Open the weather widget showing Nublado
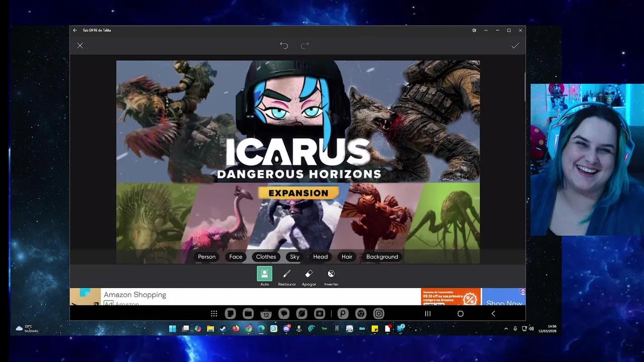Viewport: 644px width, 362px height. 27,328
